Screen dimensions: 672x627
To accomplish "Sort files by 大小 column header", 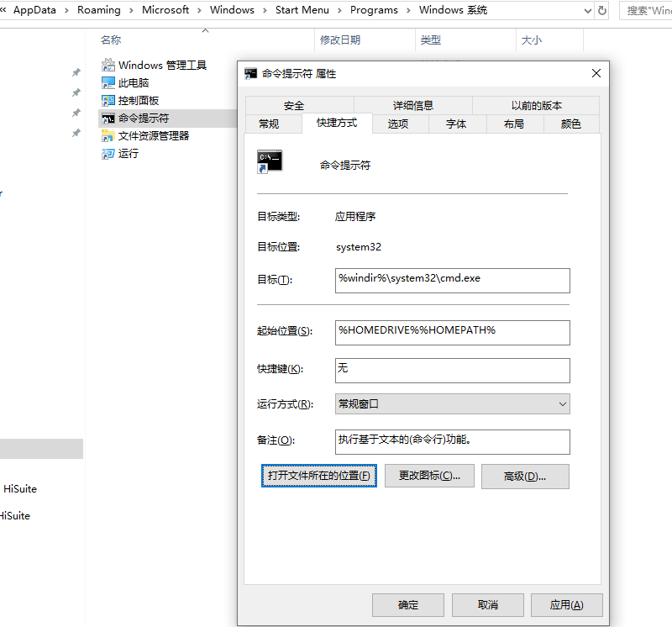I will point(532,40).
